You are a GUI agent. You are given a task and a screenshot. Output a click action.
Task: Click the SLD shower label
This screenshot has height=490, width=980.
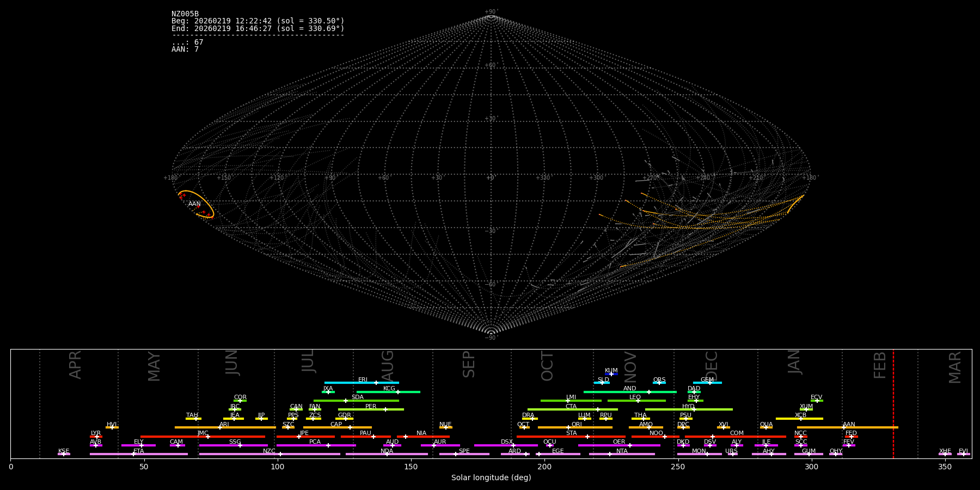pos(603,380)
